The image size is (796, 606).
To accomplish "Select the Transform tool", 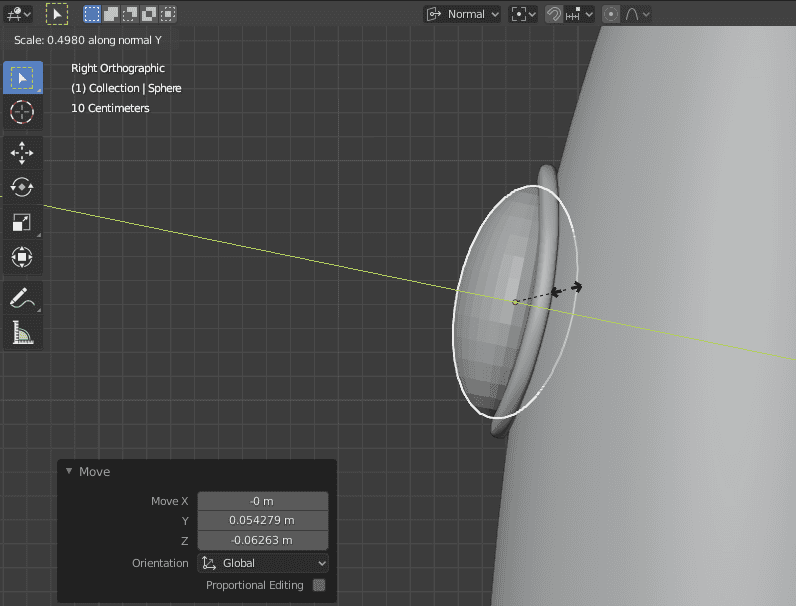I will [23, 257].
